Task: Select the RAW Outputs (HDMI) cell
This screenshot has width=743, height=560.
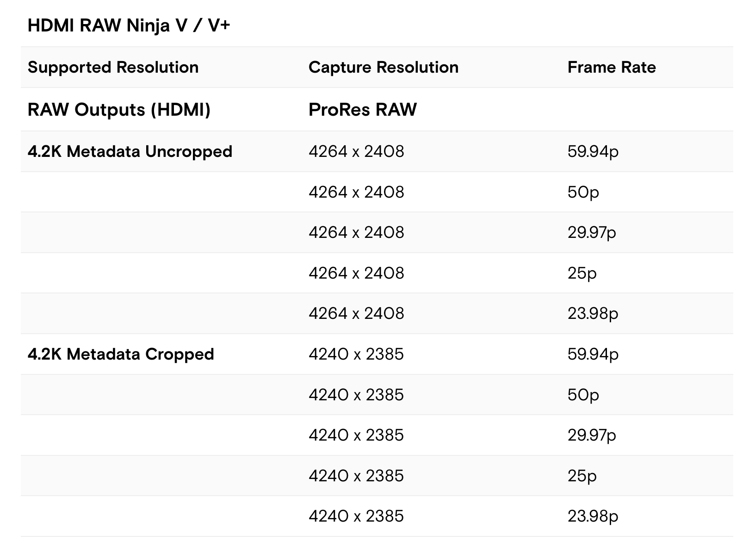Action: (x=119, y=110)
